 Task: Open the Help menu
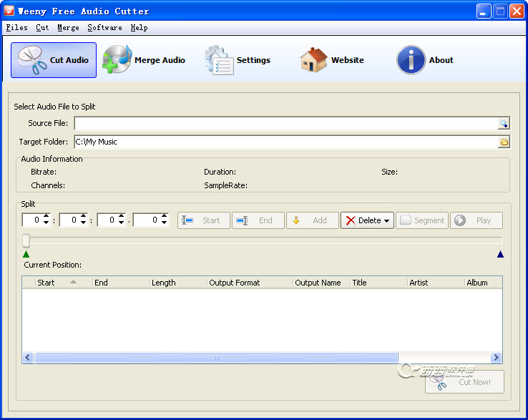coord(139,28)
